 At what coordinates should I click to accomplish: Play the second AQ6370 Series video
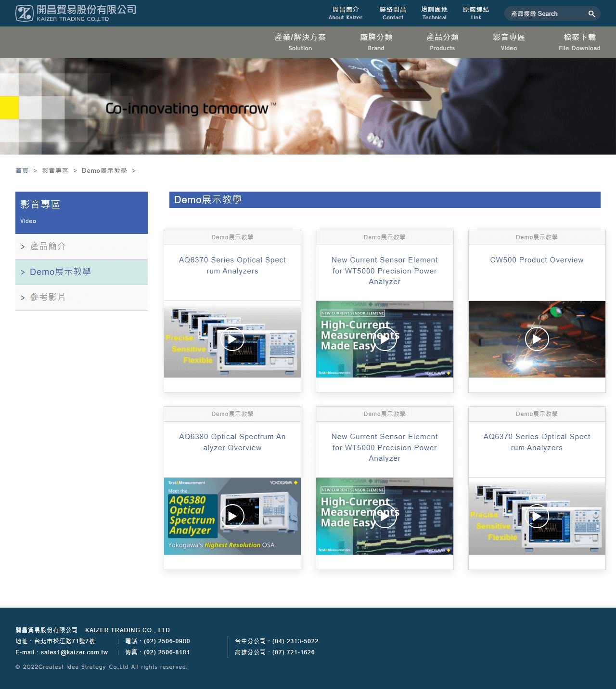point(537,517)
